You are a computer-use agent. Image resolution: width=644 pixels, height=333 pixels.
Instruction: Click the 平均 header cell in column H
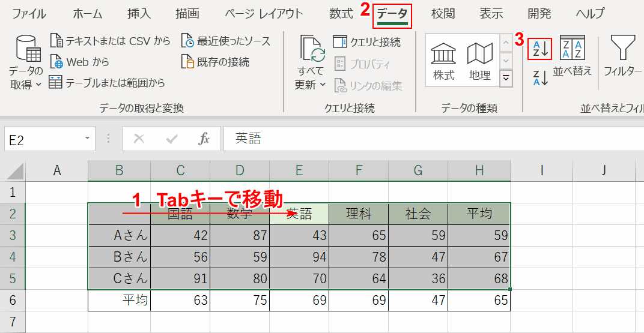(x=479, y=214)
